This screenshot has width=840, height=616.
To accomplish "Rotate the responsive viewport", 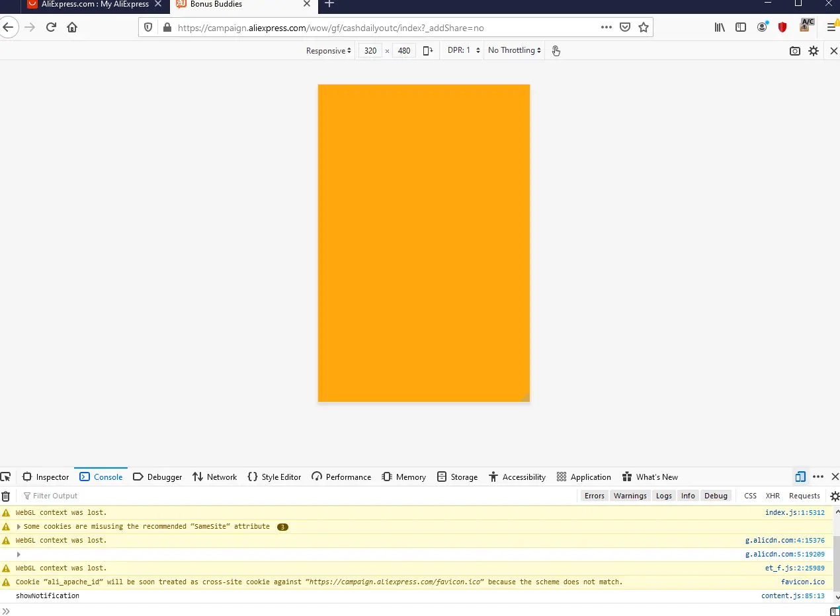I will pos(428,51).
